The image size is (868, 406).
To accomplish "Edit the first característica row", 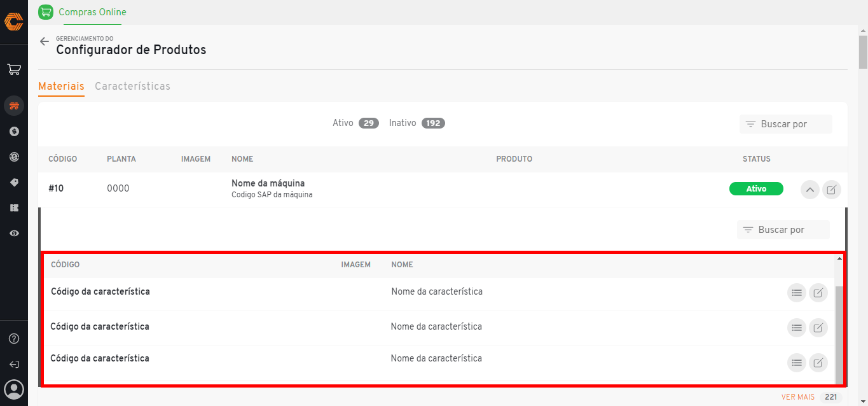I will tap(818, 293).
